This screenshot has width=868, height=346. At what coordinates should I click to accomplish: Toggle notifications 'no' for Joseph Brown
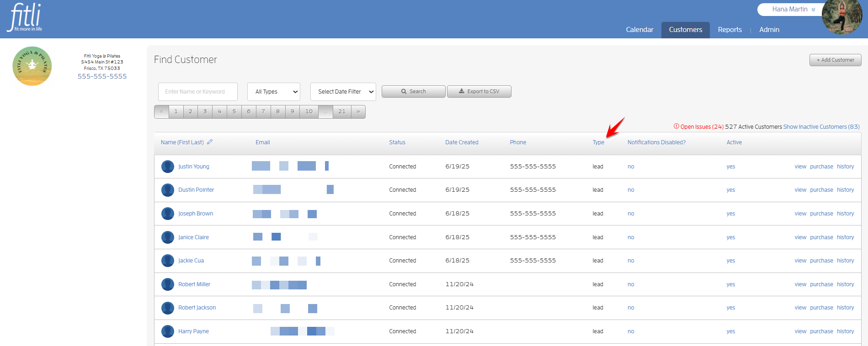[x=631, y=214]
